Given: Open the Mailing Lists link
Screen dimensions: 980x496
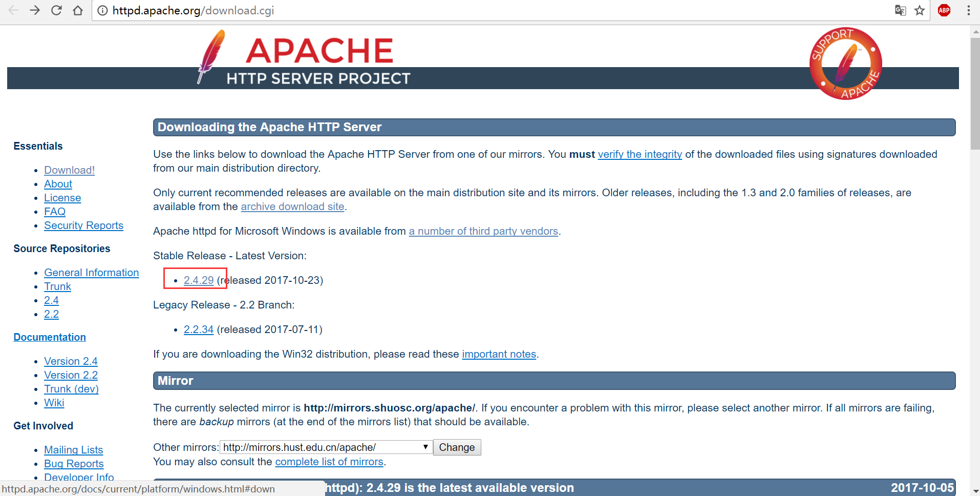Looking at the screenshot, I should point(73,450).
